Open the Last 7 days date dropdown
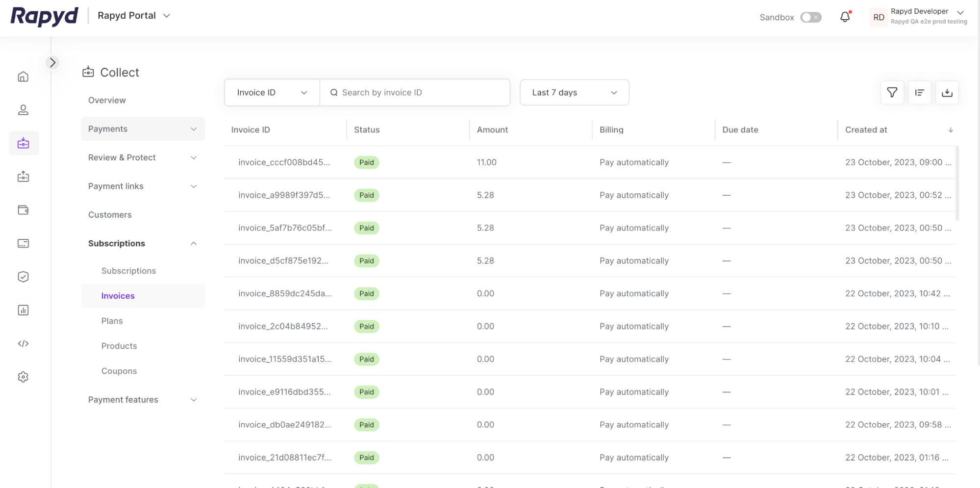 pos(574,92)
